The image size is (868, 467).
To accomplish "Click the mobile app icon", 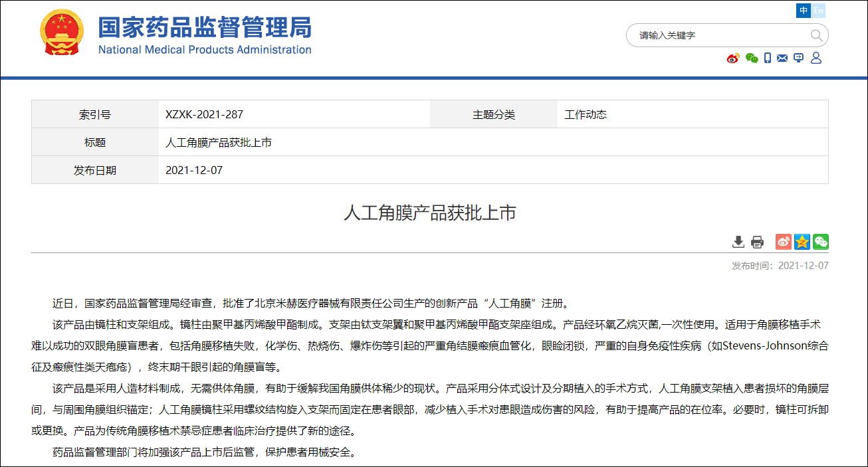I will tap(767, 58).
